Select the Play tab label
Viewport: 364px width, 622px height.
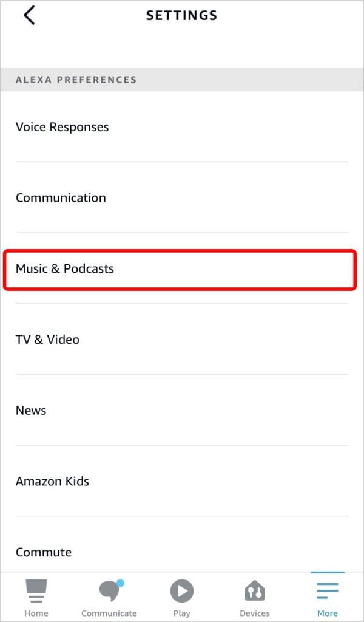(x=182, y=613)
